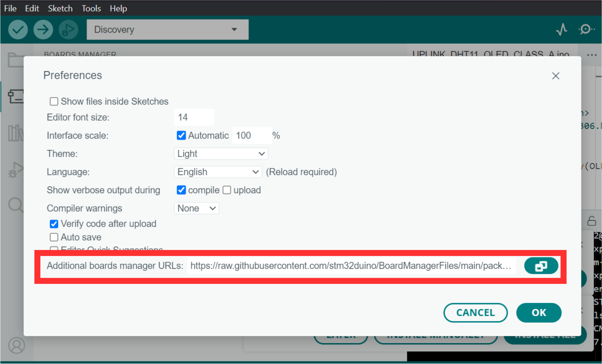Image resolution: width=602 pixels, height=364 pixels.
Task: Open additional boards URLs editor icon
Action: pos(541,266)
